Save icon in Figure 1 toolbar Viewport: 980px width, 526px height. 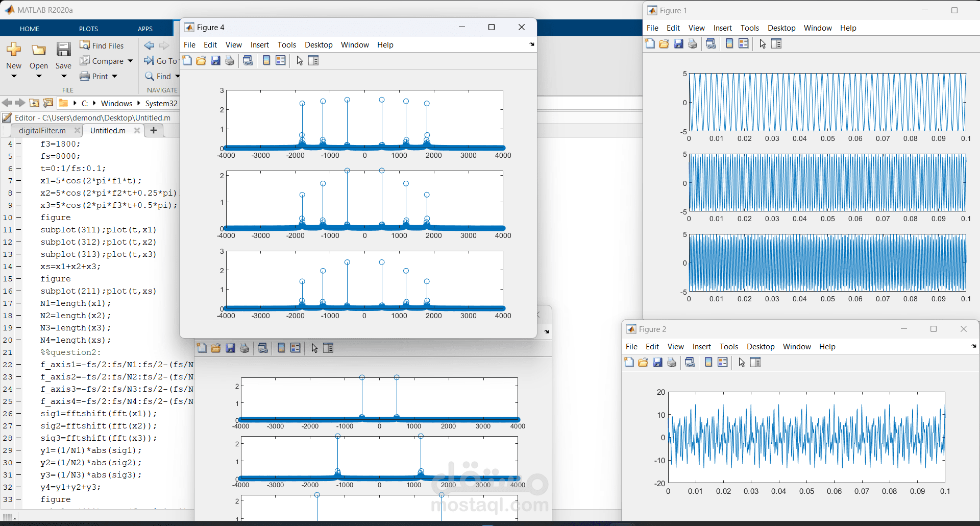click(x=678, y=44)
